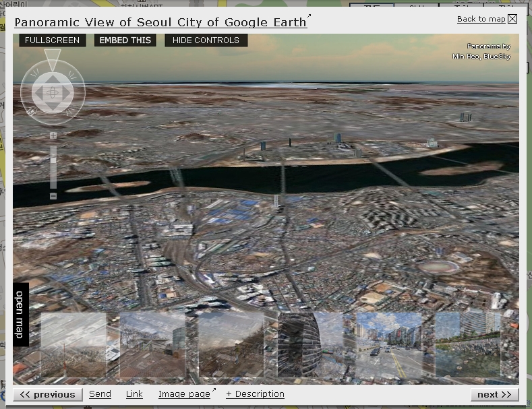Image resolution: width=532 pixels, height=409 pixels.
Task: Open the fourth thumbnail with the curved glass building
Action: 310,344
